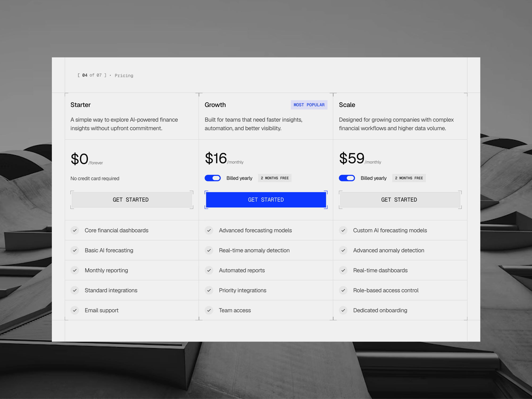Click 2 Months Free tag on Growth

[x=275, y=178]
